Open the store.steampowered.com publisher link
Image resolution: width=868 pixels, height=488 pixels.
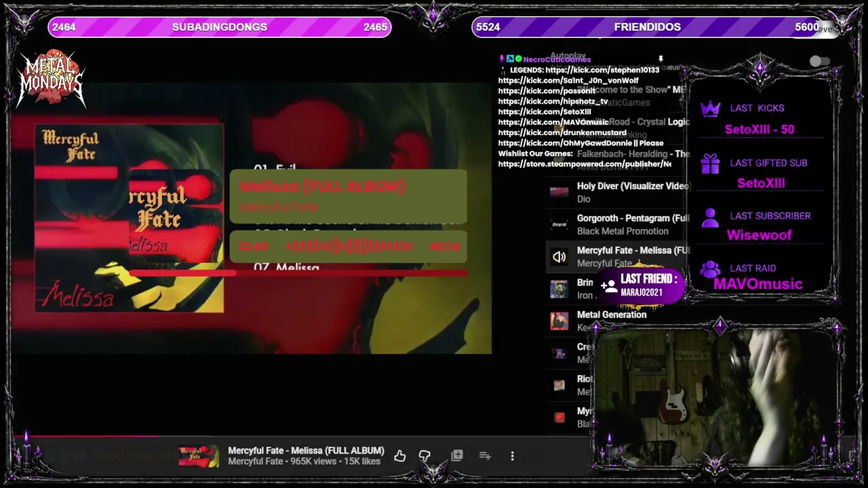click(585, 164)
